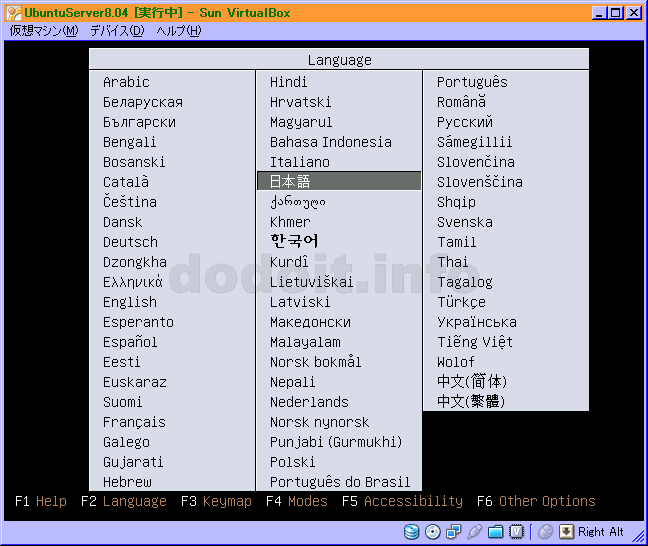Select Kurdî language
648x546 pixels.
(x=289, y=262)
